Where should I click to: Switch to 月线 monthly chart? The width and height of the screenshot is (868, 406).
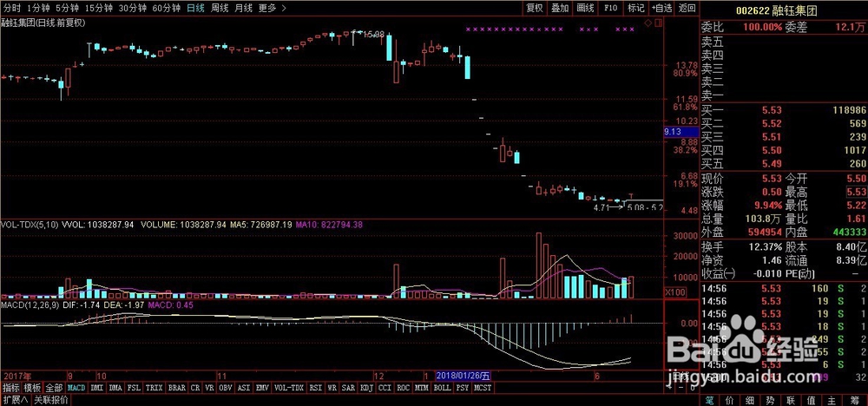tap(244, 9)
